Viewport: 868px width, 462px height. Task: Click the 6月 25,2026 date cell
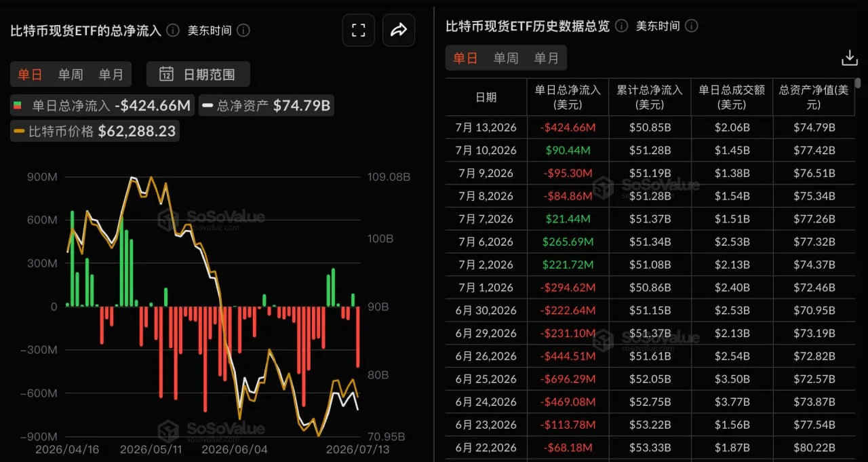(486, 379)
